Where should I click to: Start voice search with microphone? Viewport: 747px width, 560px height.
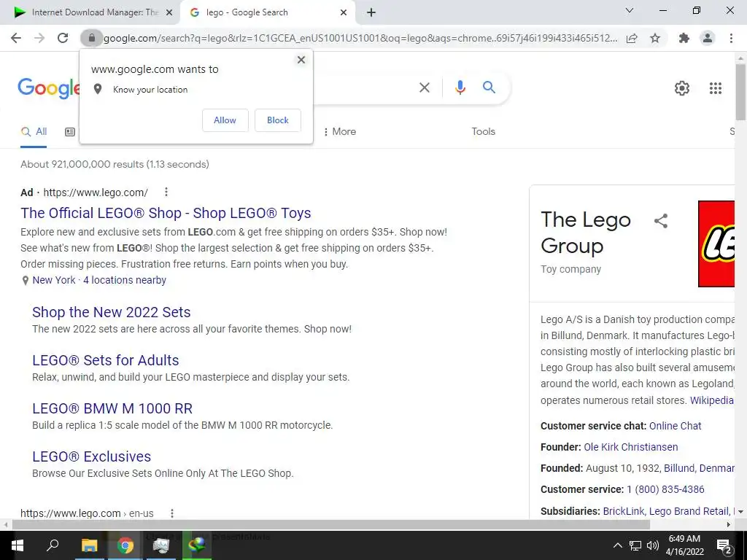(460, 87)
